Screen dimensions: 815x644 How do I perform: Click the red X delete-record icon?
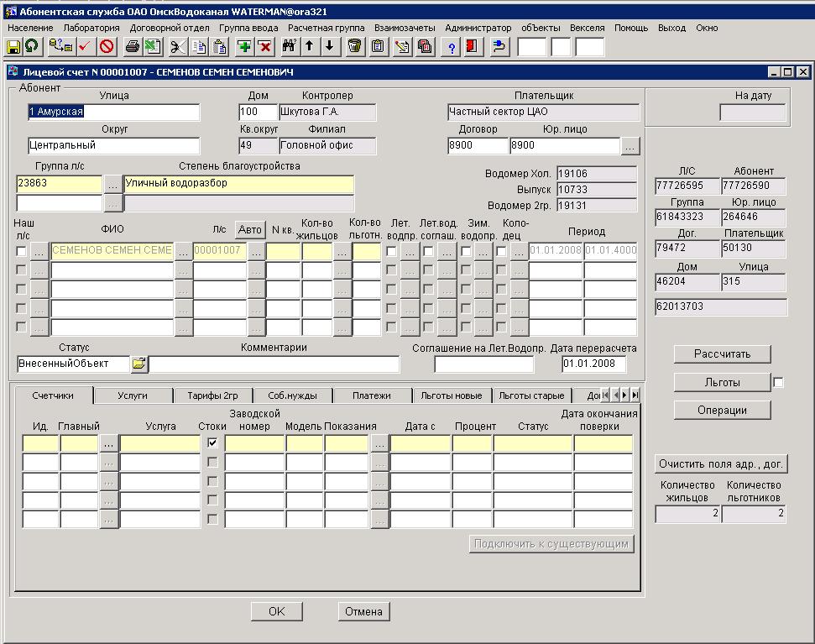264,47
